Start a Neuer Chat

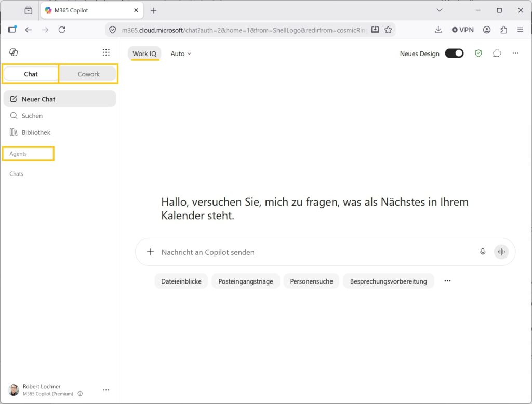click(x=60, y=99)
